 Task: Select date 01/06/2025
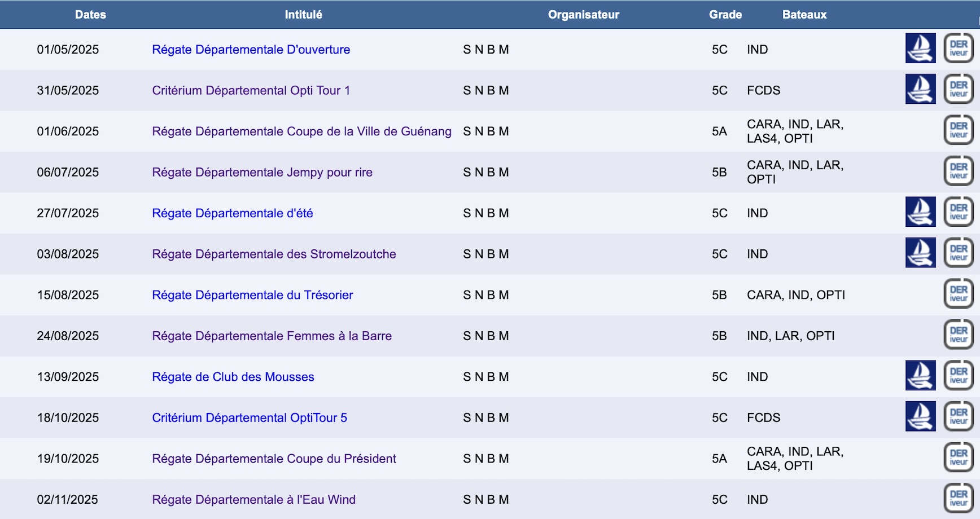click(68, 131)
